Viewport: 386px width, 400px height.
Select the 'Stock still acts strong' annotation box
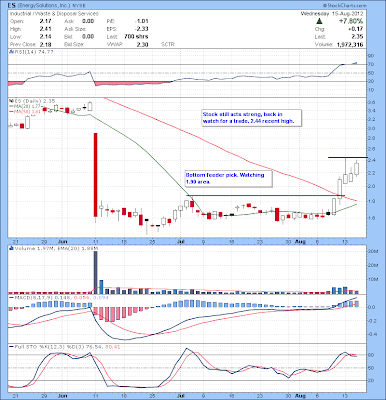coord(252,118)
